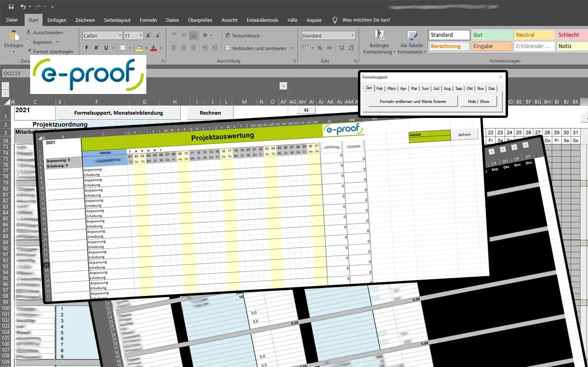The height and width of the screenshot is (367, 588).
Task: Open Als Tabelle formatieren
Action: coord(412,41)
